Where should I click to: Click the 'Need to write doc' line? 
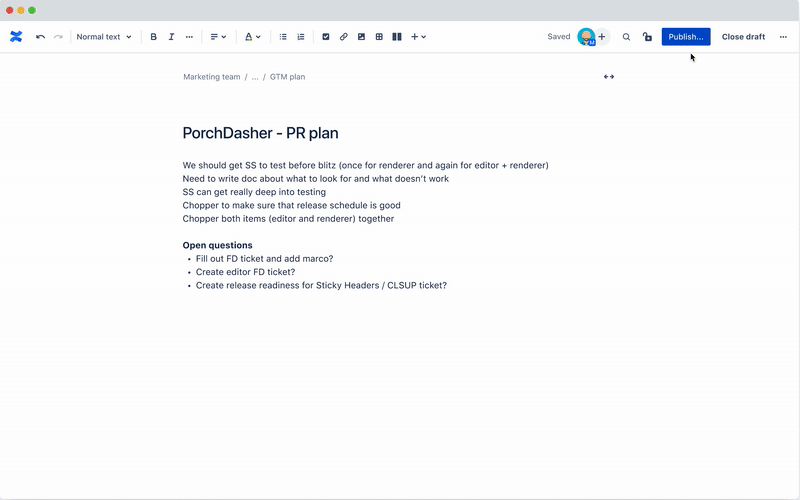click(316, 179)
